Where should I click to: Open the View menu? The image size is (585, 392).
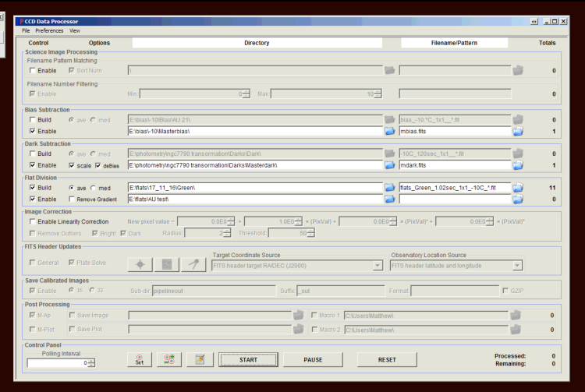75,30
